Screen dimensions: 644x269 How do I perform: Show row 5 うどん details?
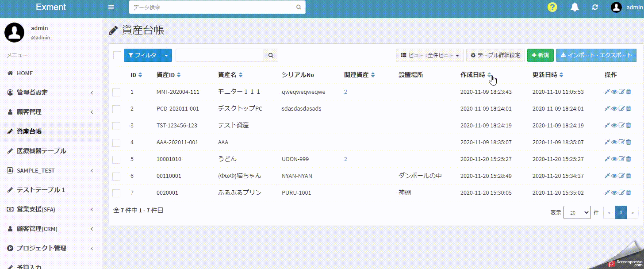pos(614,159)
